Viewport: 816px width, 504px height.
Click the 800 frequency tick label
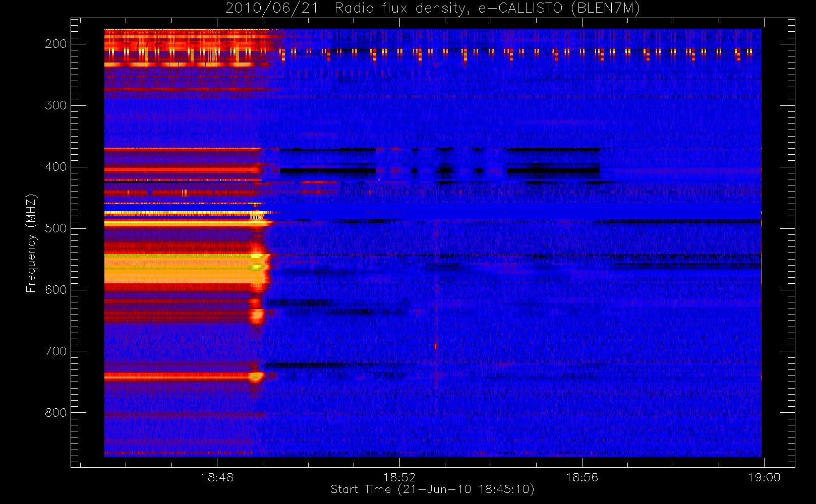click(56, 413)
